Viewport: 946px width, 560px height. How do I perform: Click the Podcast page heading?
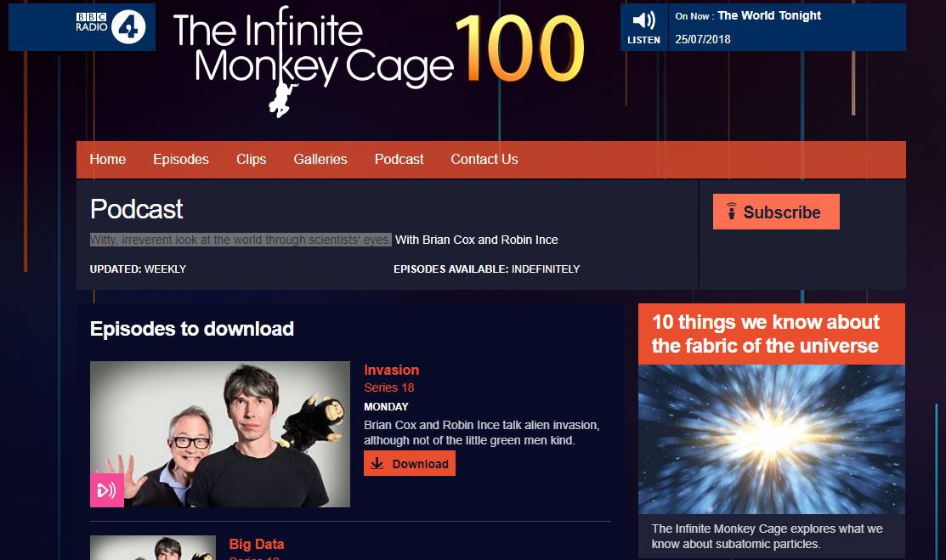pyautogui.click(x=136, y=209)
